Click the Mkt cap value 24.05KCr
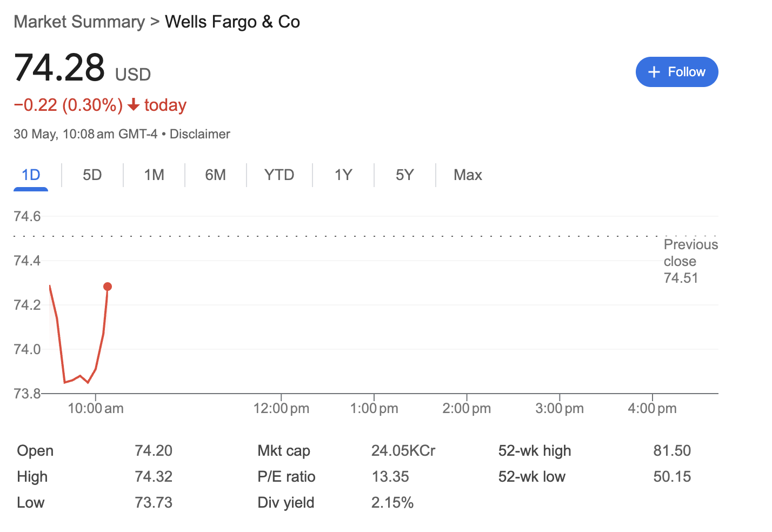 tap(403, 450)
